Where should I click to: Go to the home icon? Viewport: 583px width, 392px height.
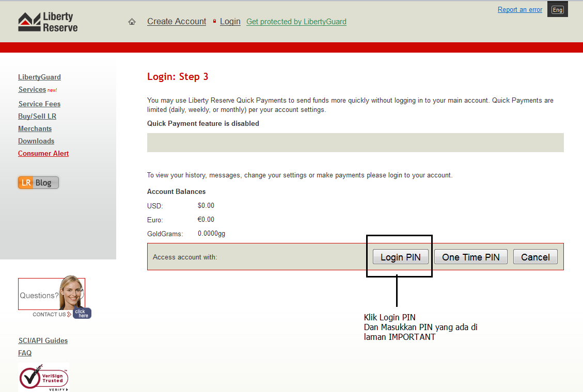coord(132,22)
